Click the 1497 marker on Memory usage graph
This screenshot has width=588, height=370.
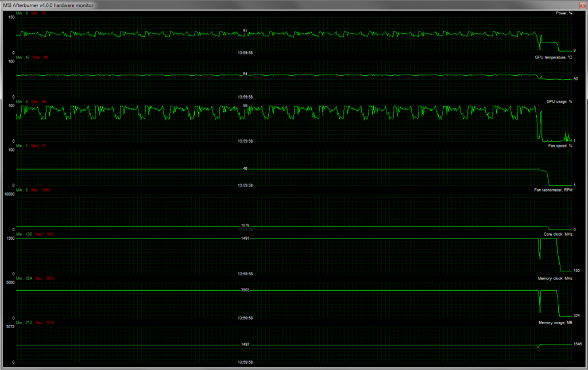click(245, 344)
